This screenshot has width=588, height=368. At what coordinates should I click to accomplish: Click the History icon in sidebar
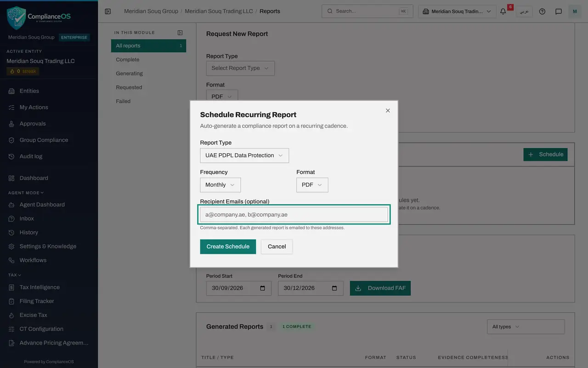click(x=11, y=232)
